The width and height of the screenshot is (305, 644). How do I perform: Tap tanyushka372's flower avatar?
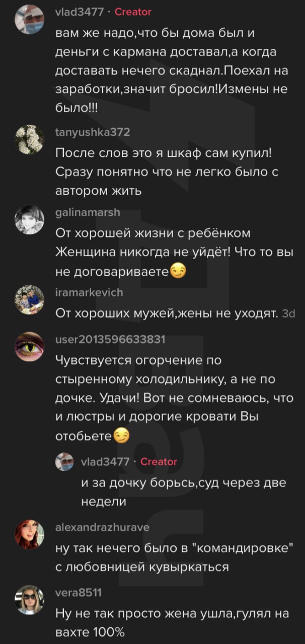[31, 140]
